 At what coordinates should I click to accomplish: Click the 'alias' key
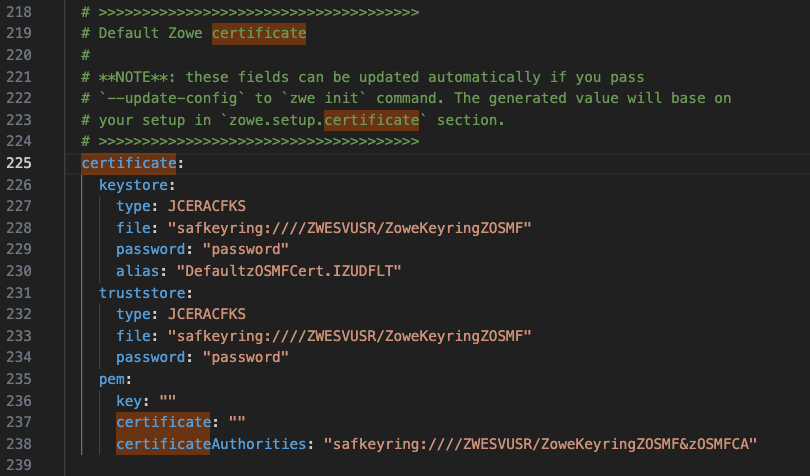[137, 271]
